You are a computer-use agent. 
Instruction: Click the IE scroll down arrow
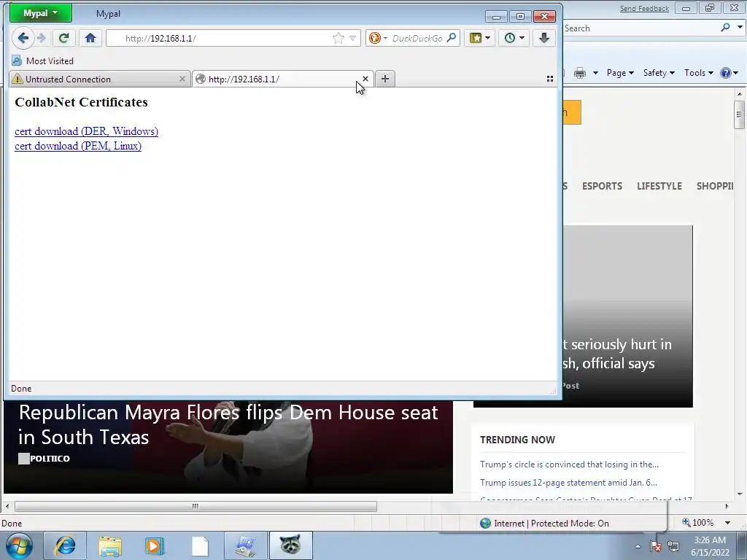739,494
